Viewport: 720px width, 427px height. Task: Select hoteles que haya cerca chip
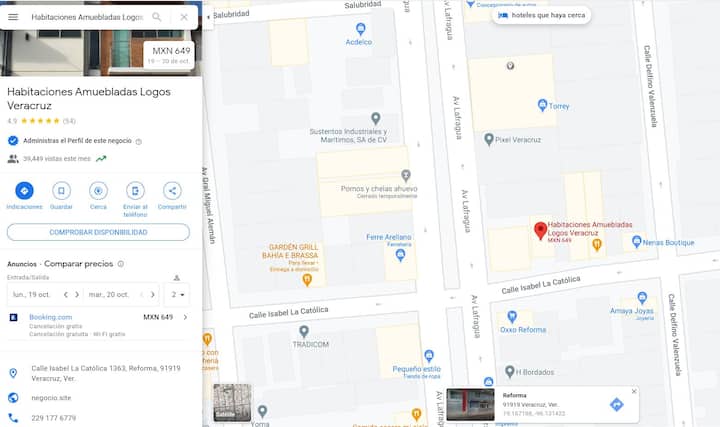point(542,15)
